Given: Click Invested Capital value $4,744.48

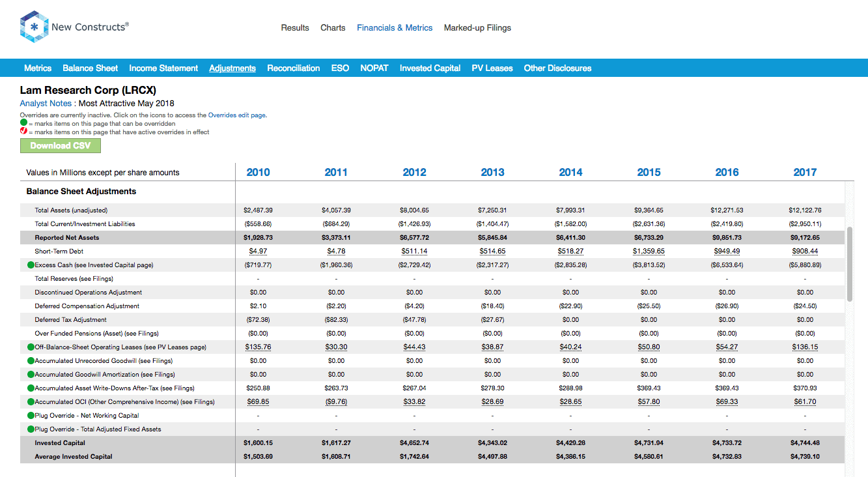Looking at the screenshot, I should (x=805, y=443).
